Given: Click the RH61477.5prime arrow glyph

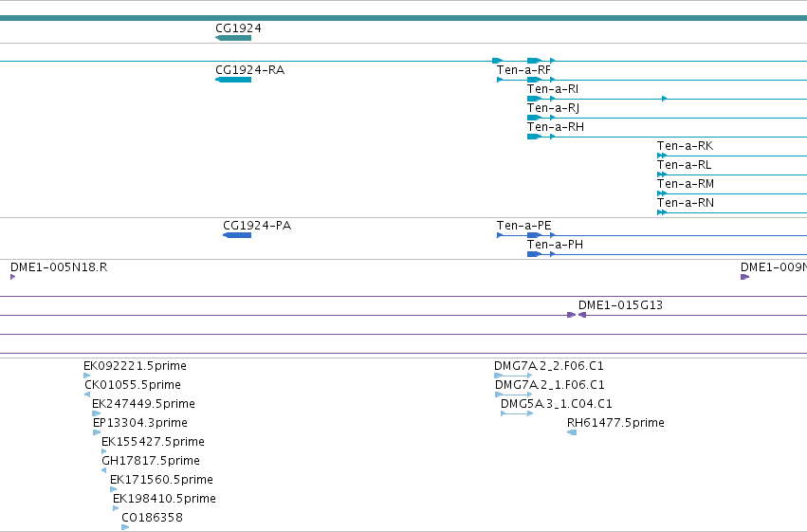Looking at the screenshot, I should (572, 432).
